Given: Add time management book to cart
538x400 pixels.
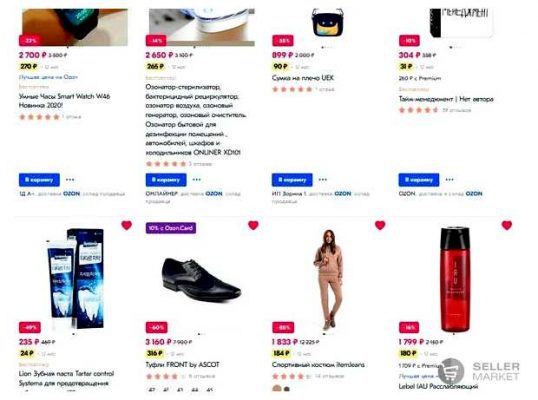Looking at the screenshot, I should (x=419, y=180).
